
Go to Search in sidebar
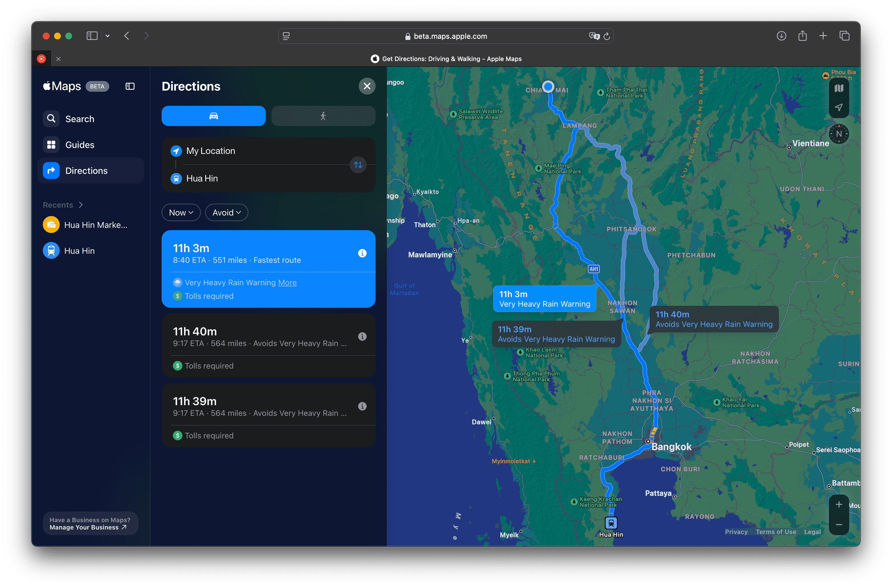[x=80, y=119]
